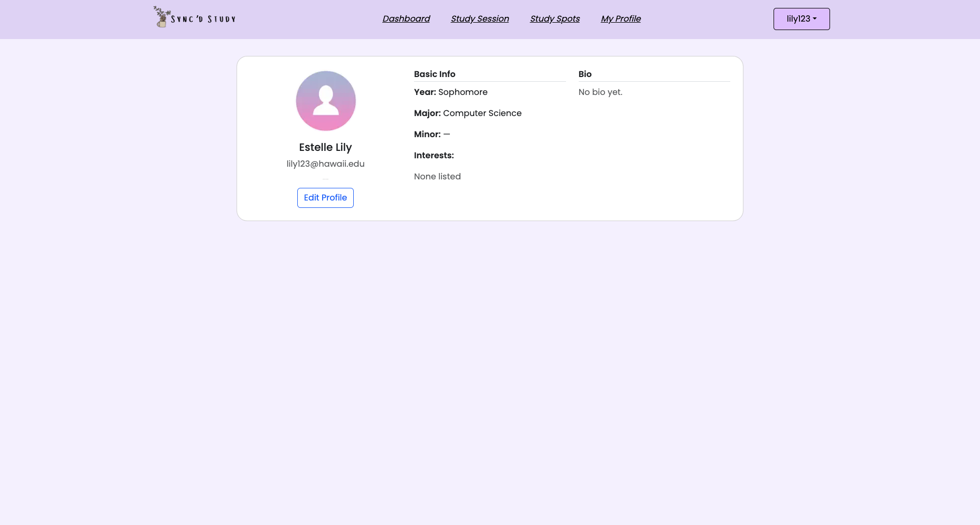The image size is (980, 525).
Task: Navigate to the Study Spots page
Action: [x=554, y=19]
